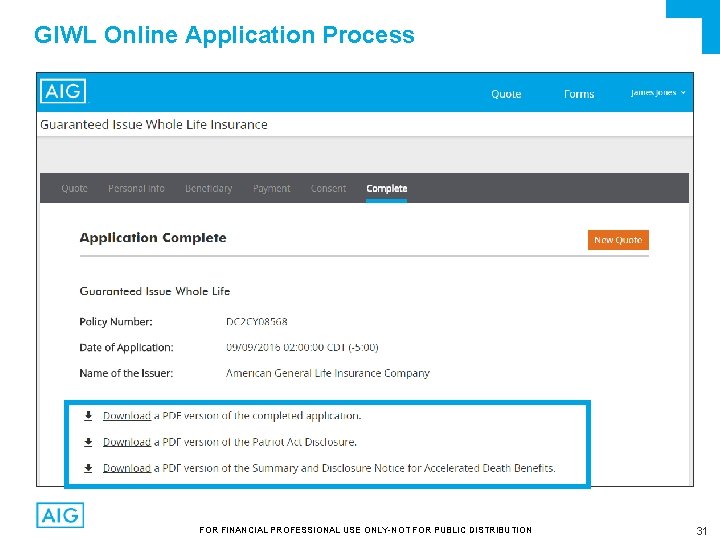Open the Quote link in the header
Viewport: 720px width, 540px height.
coord(506,94)
